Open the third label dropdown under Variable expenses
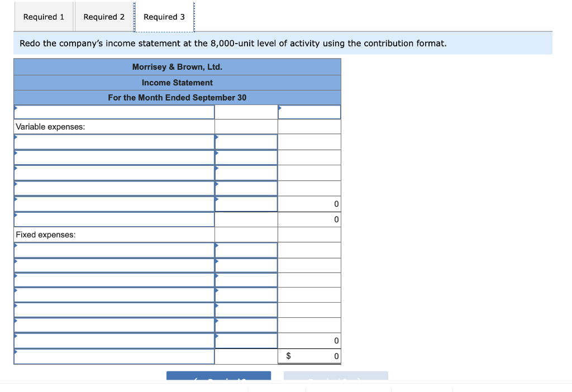This screenshot has height=392, width=572. tap(114, 173)
